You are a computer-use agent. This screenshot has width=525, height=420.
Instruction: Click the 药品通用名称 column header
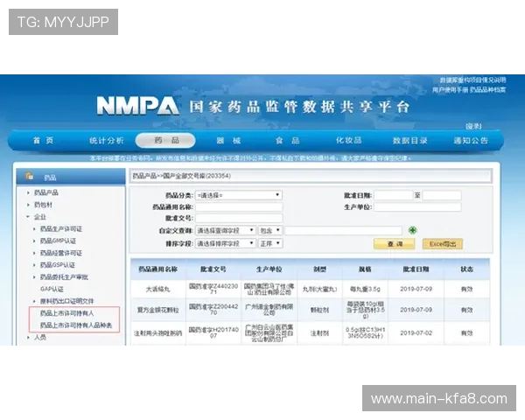(x=158, y=269)
